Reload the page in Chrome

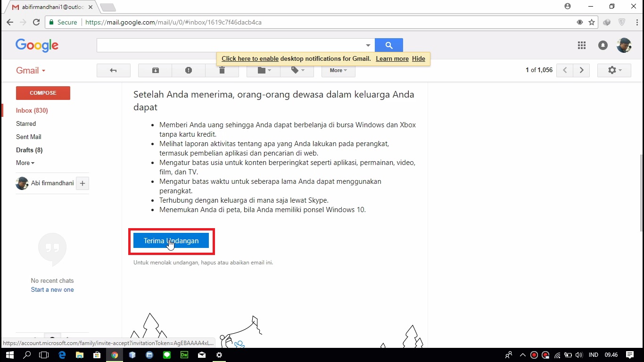[x=36, y=22]
